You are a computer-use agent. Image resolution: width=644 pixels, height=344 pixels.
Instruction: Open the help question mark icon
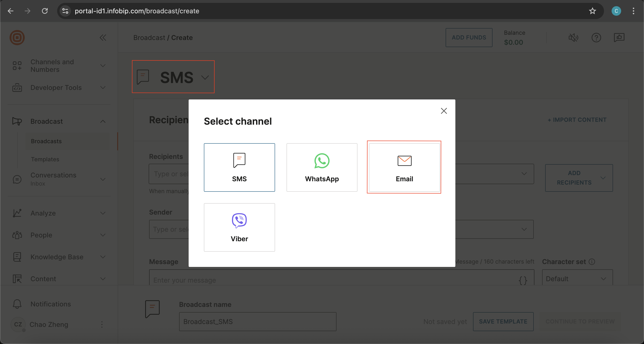596,38
